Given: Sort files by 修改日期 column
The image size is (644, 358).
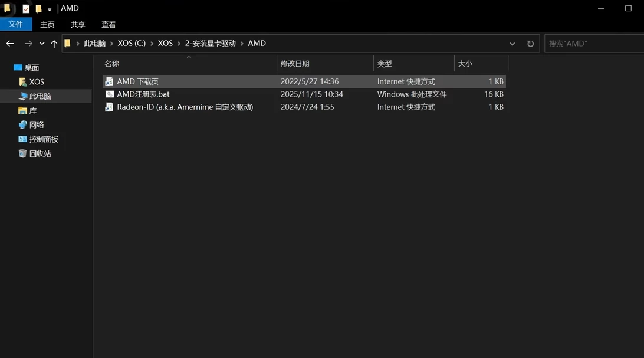Looking at the screenshot, I should coord(295,64).
